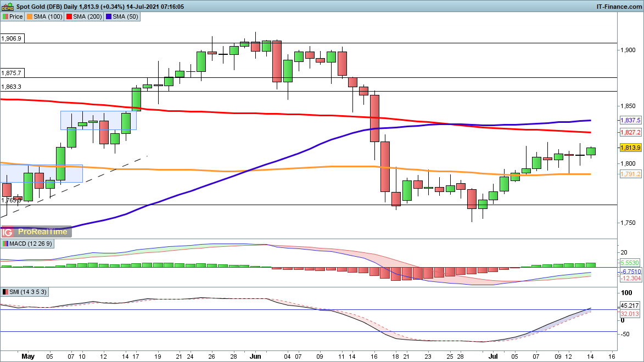The image size is (644, 362).
Task: Click the SMI indicator color icon
Action: [x=5, y=292]
